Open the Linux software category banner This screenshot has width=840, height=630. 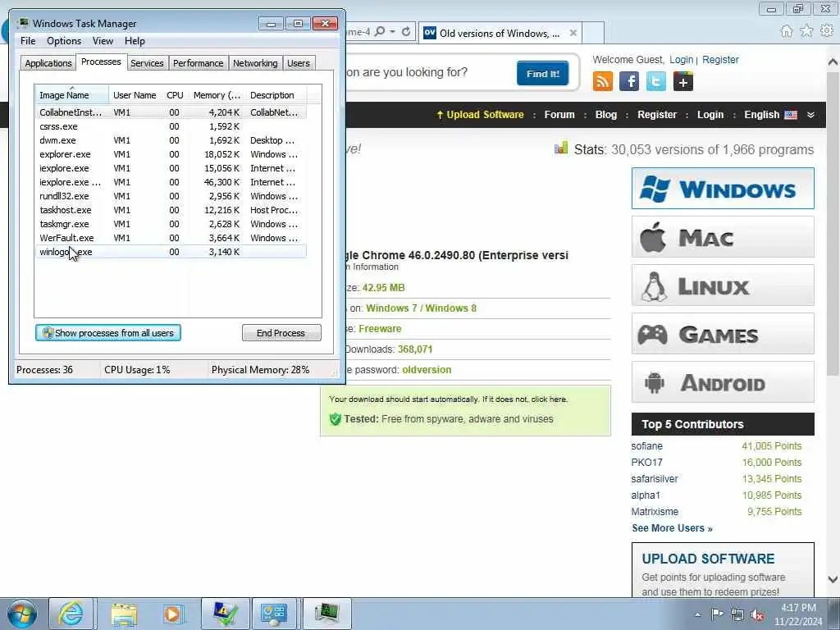click(x=723, y=285)
